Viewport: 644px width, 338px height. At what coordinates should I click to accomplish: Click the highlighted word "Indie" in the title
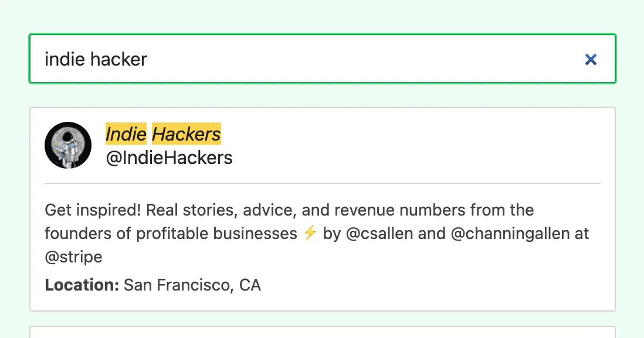pos(126,134)
